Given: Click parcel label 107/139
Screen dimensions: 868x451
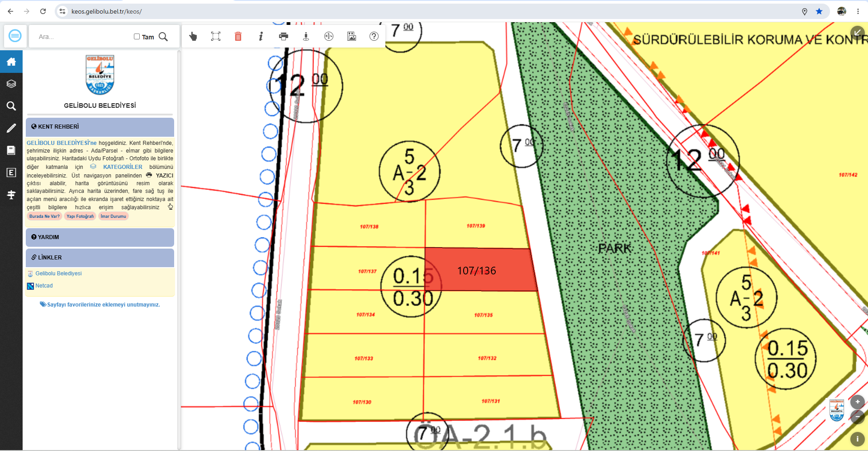Looking at the screenshot, I should 476,226.
